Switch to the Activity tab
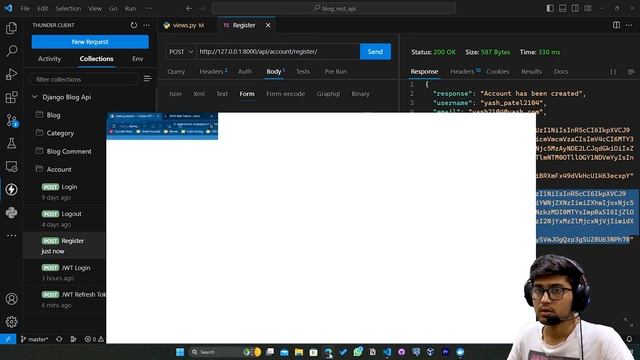Viewport: 640px width, 360px height. pos(49,59)
